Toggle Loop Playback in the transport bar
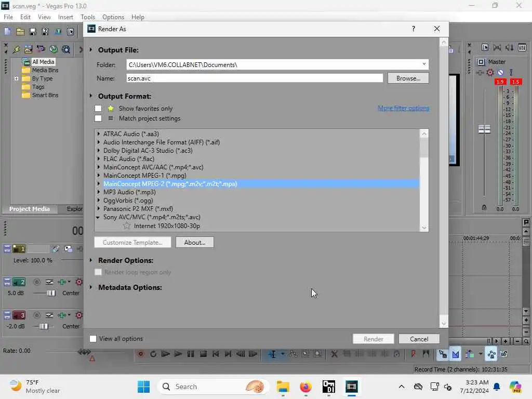Image resolution: width=532 pixels, height=399 pixels. pos(153,354)
